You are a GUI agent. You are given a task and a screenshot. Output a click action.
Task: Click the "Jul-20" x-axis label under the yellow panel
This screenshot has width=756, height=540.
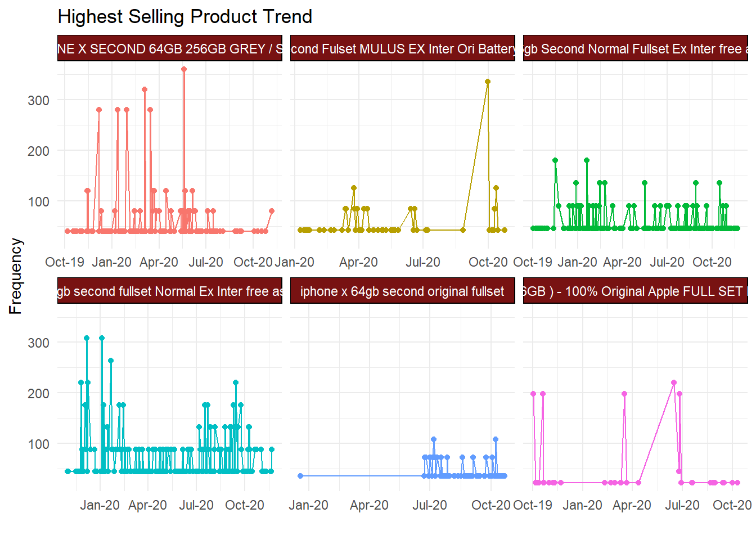click(x=423, y=262)
